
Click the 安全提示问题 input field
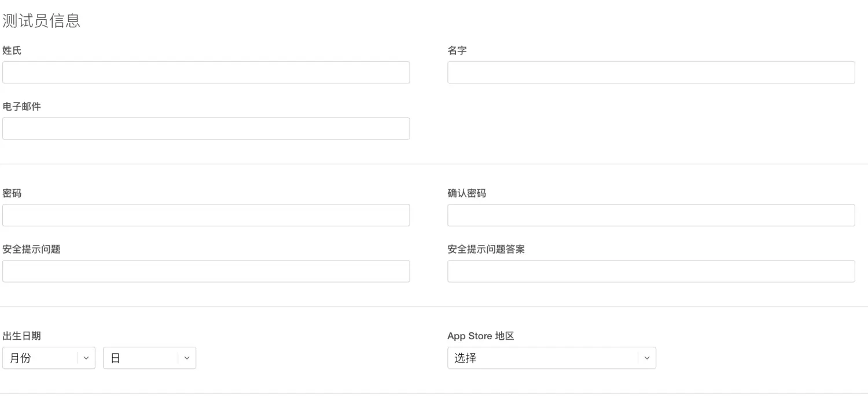point(206,271)
